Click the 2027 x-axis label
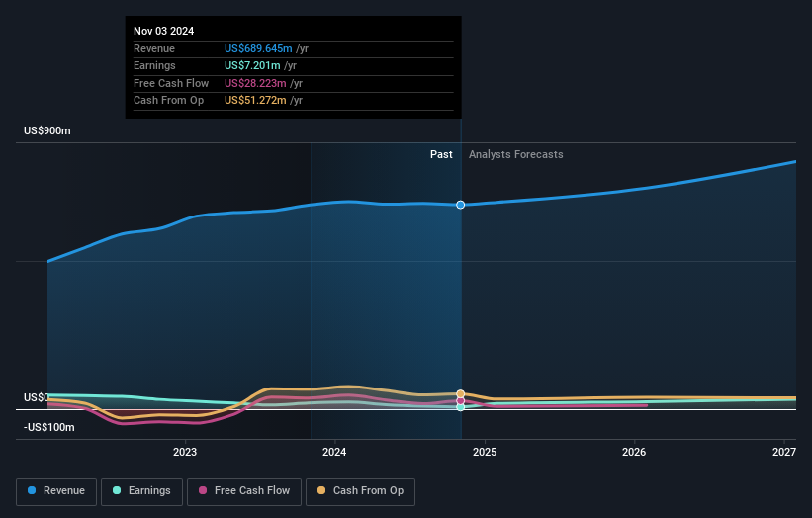 tap(784, 452)
